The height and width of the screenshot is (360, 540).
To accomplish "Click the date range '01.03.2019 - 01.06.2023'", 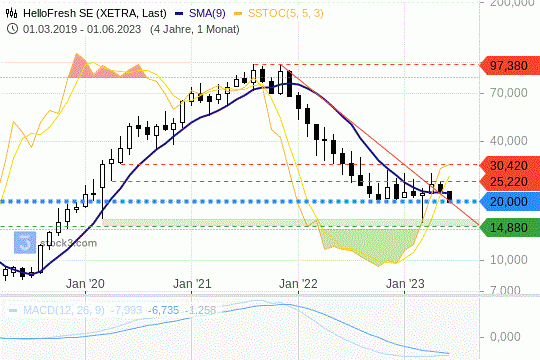I will tap(82, 29).
